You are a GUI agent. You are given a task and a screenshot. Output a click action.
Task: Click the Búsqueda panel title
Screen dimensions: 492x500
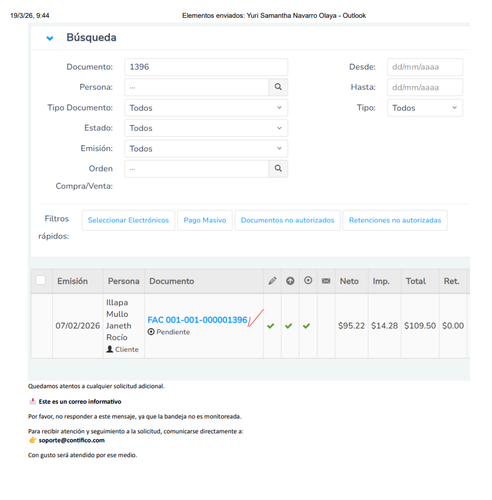click(91, 38)
